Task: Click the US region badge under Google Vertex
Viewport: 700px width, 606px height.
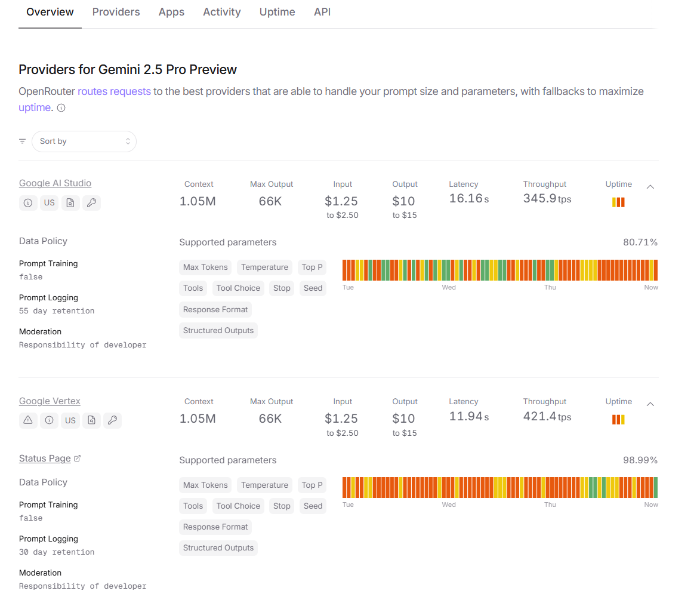Action: pyautogui.click(x=70, y=420)
